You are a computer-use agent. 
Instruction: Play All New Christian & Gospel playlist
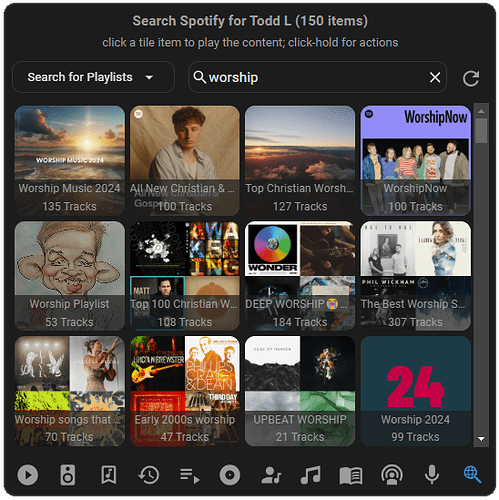[185, 161]
